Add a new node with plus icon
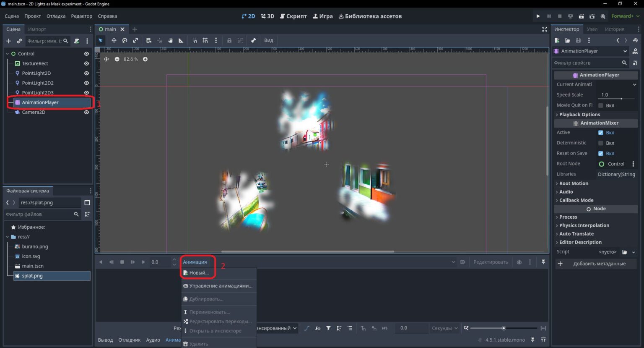This screenshot has width=644, height=348. [8, 41]
